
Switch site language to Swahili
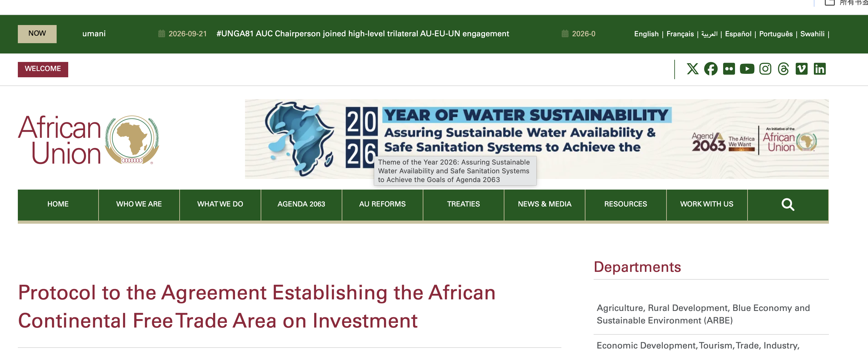point(812,34)
